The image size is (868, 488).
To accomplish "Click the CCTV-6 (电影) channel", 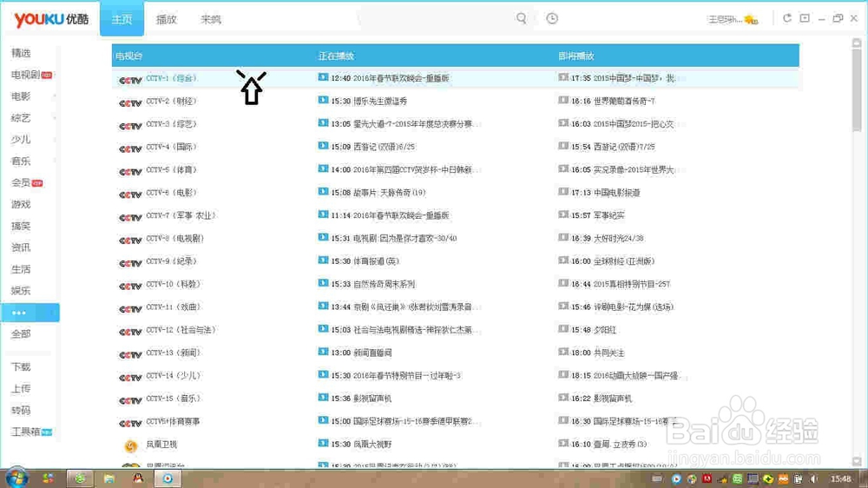I will [x=171, y=193].
